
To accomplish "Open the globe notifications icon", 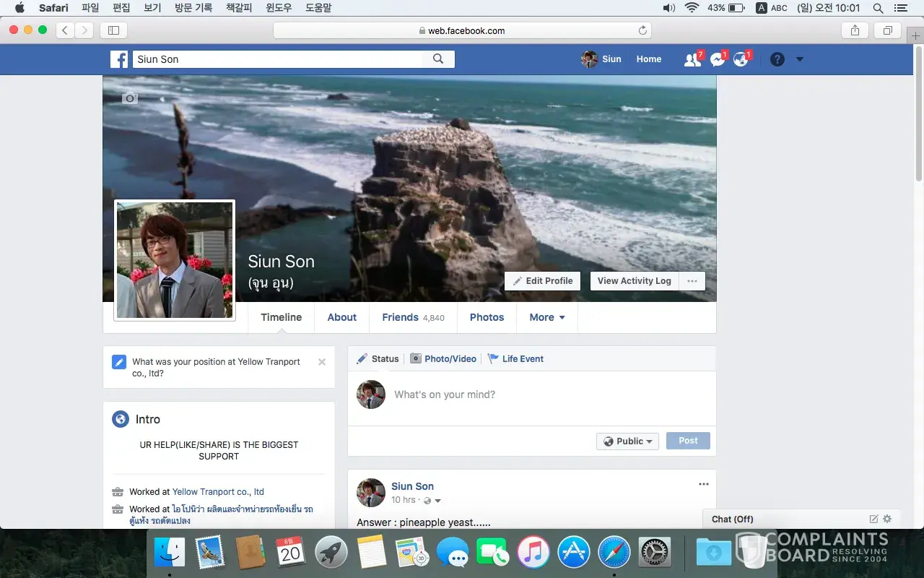I will (741, 60).
